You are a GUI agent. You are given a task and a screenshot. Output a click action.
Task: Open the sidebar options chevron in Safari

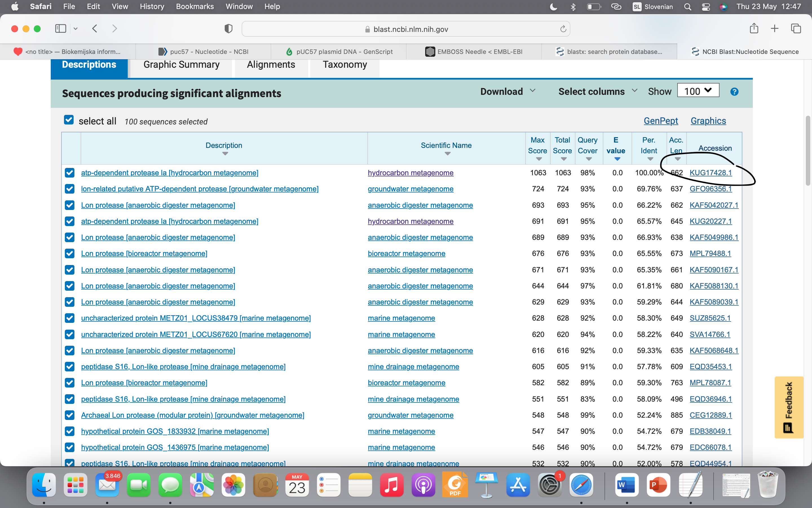point(76,29)
